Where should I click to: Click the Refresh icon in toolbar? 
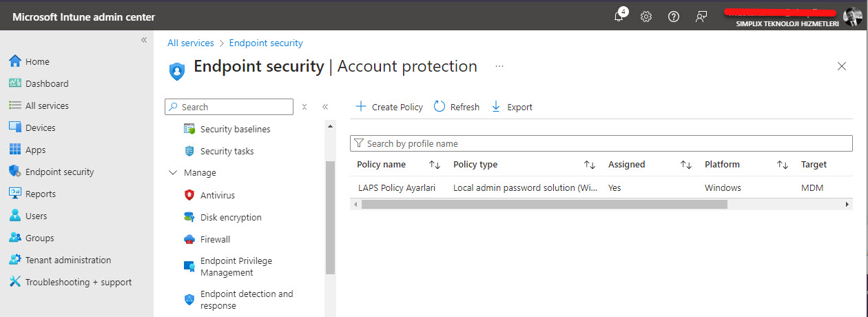point(440,107)
